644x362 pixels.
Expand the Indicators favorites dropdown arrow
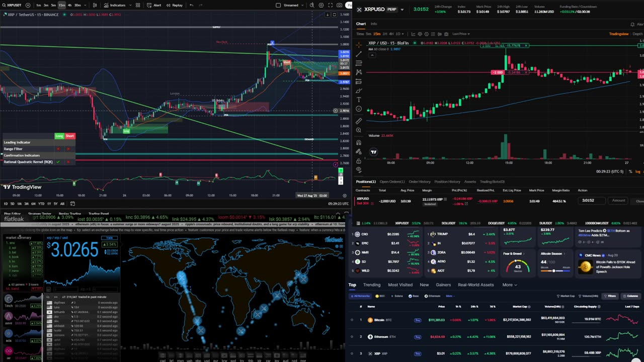coord(130,5)
